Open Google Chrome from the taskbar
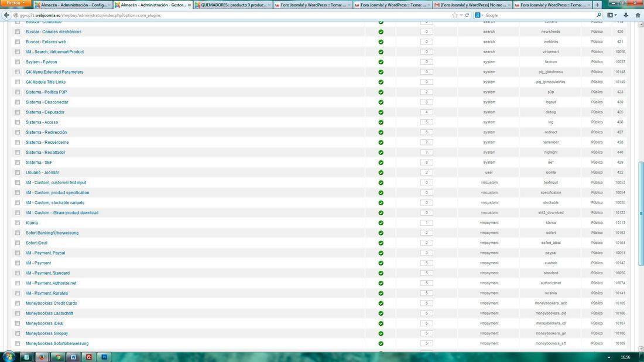644x362 pixels. tap(58, 357)
